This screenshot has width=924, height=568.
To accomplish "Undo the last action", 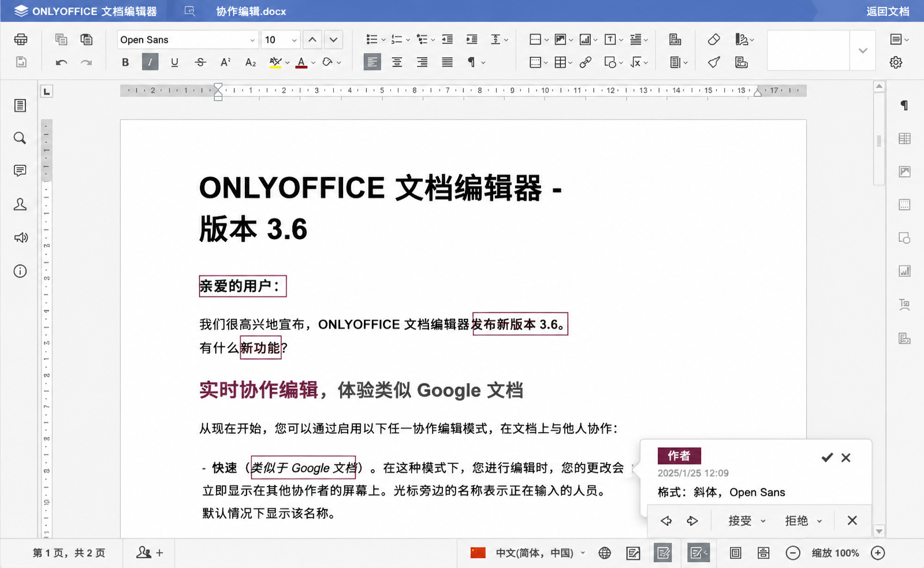I will pos(61,62).
